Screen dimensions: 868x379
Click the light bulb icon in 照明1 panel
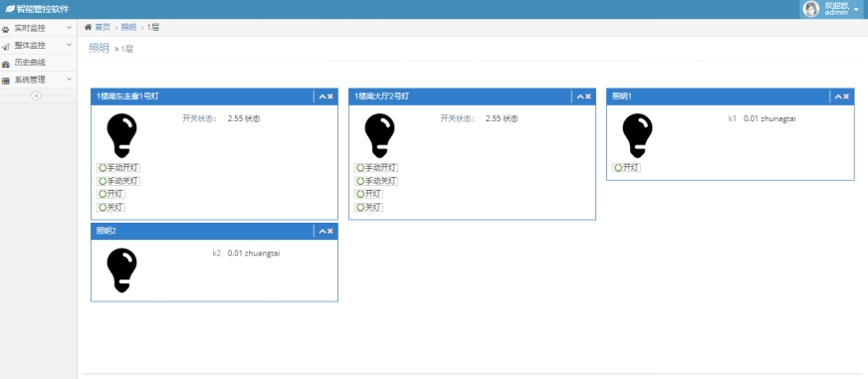[637, 135]
